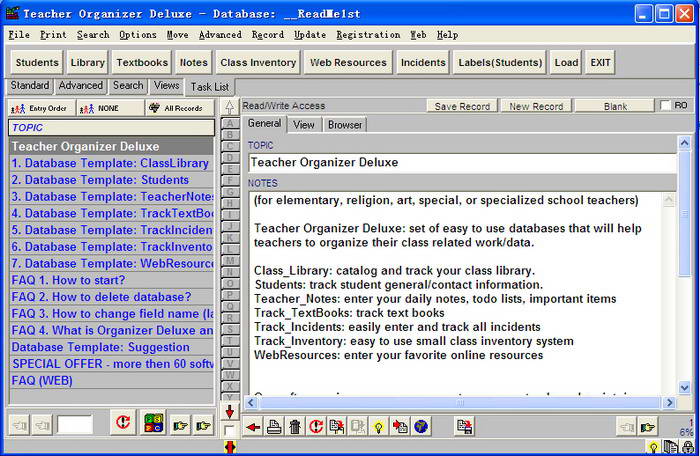Click the red down arrow below the alphabet strip

[x=229, y=412]
